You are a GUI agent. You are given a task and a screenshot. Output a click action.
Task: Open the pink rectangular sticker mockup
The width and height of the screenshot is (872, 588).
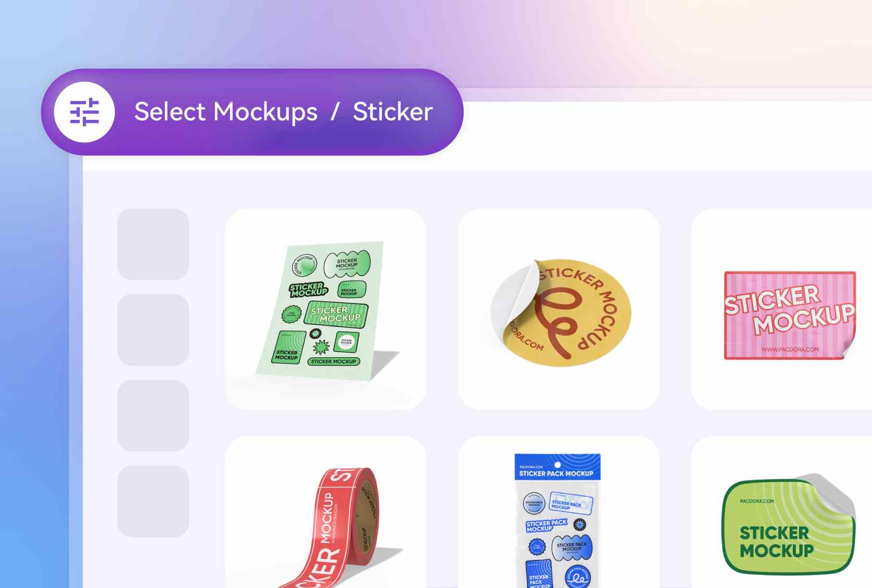(782, 309)
